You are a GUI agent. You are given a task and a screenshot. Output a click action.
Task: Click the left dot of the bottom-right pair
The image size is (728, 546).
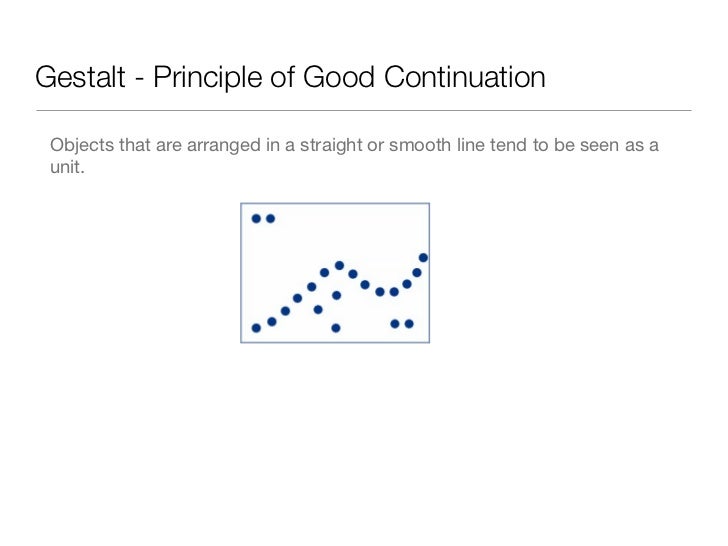395,323
